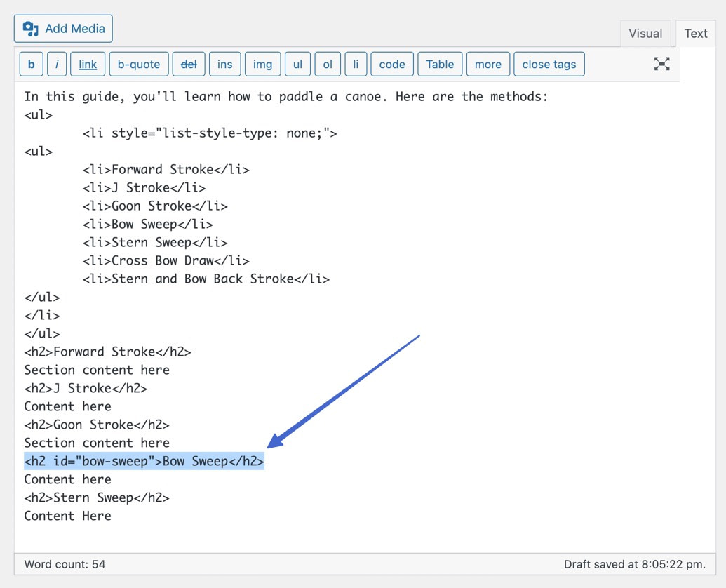
Task: Insert a Table using the toolbar
Action: pyautogui.click(x=440, y=64)
